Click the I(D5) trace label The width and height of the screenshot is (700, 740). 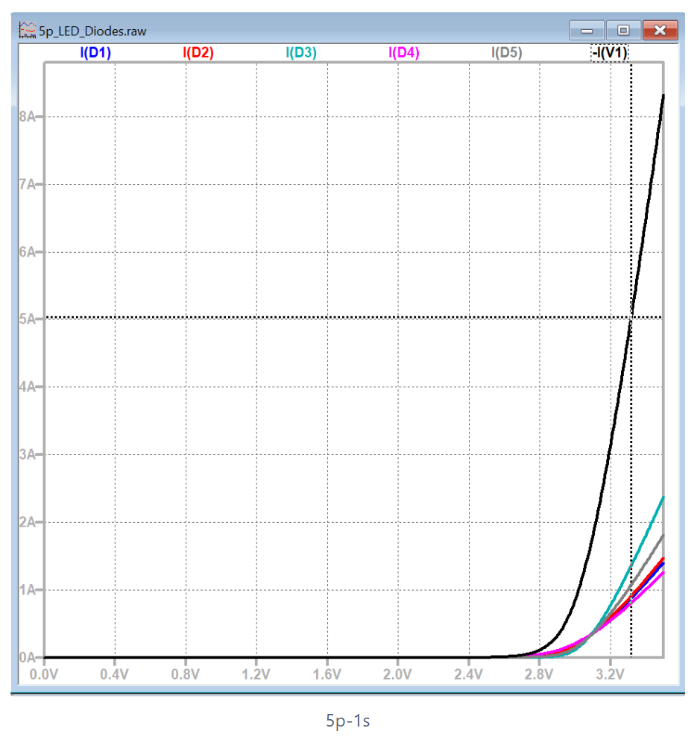(507, 52)
